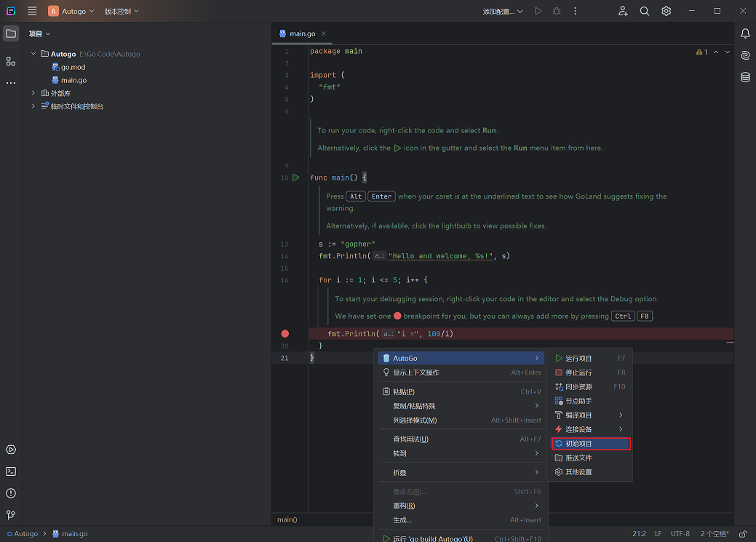Open the 版本控制 dropdown
Viewport: 756px width, 542px height.
[x=122, y=11]
